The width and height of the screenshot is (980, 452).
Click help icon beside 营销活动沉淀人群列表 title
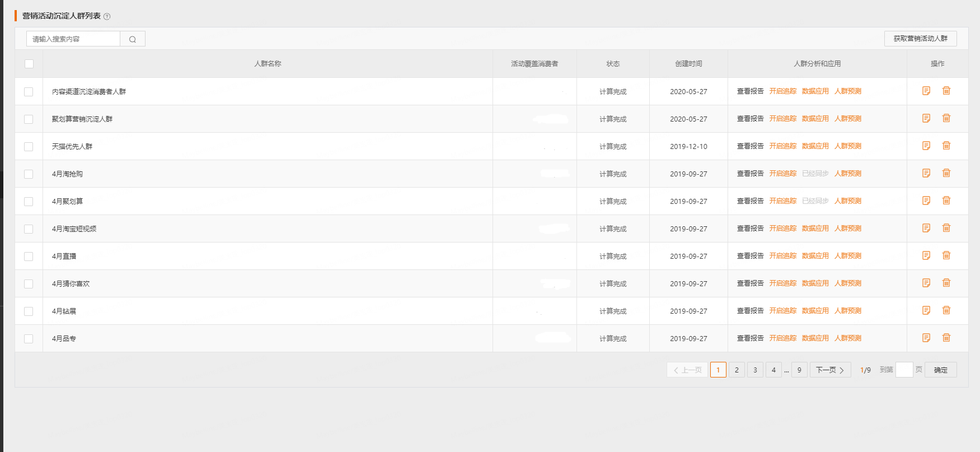tap(107, 17)
